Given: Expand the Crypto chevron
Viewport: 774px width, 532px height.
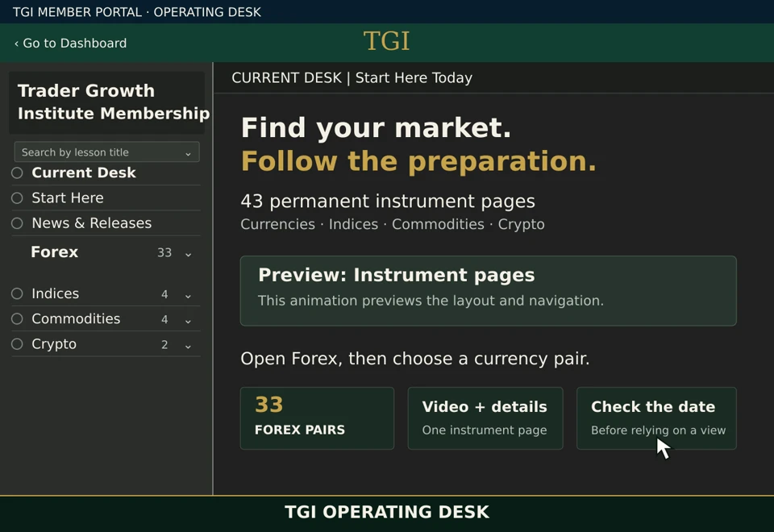Looking at the screenshot, I should [188, 346].
